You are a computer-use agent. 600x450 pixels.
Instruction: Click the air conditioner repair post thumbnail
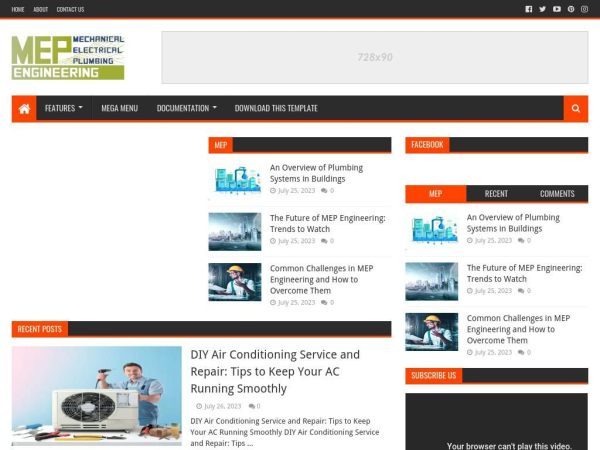97,395
